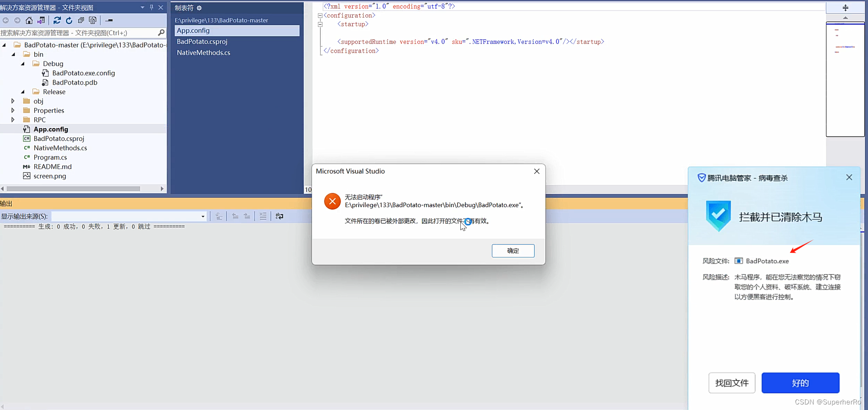Click the Preview Selected Items toolbar icon
This screenshot has width=868, height=410.
(109, 20)
